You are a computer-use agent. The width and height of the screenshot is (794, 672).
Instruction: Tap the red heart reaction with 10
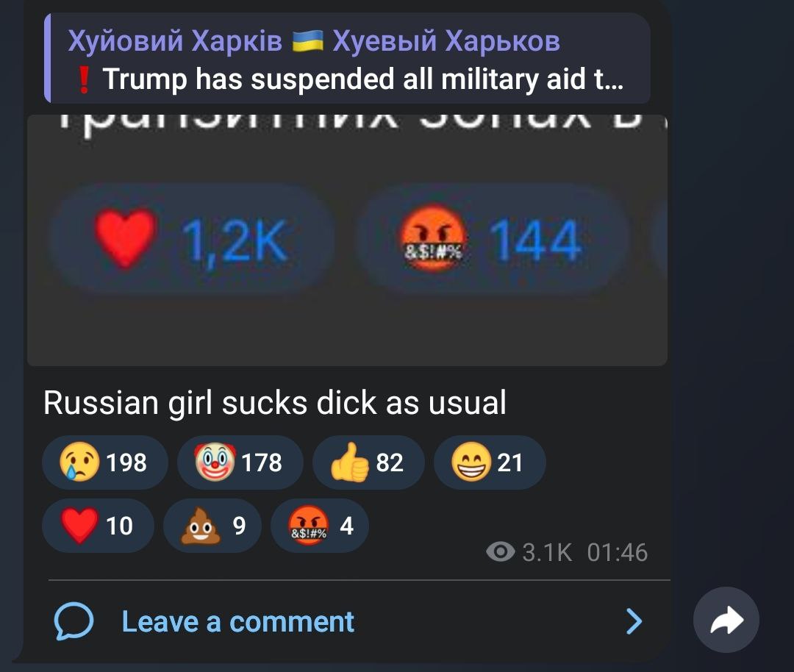point(98,526)
